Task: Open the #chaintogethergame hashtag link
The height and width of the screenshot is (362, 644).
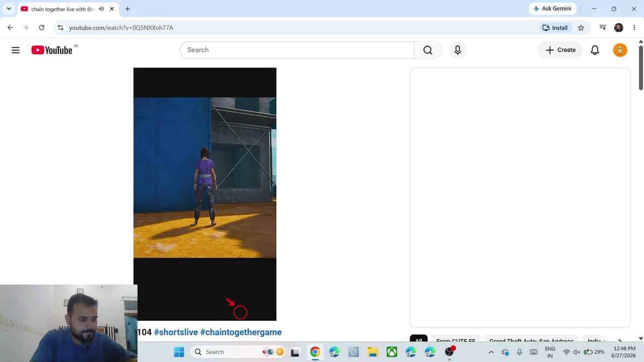Action: coord(241,332)
